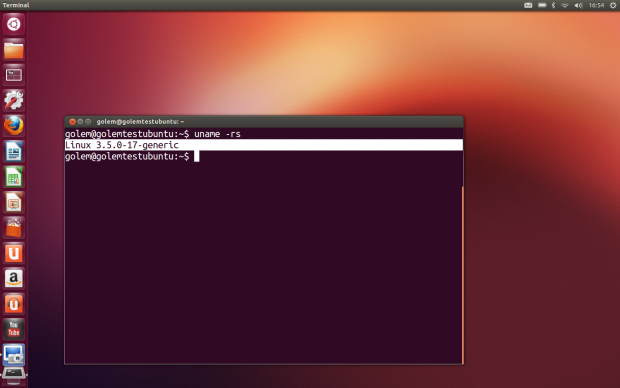Image resolution: width=620 pixels, height=388 pixels.
Task: Open Ubuntu Software Center bag icon
Action: click(x=14, y=228)
